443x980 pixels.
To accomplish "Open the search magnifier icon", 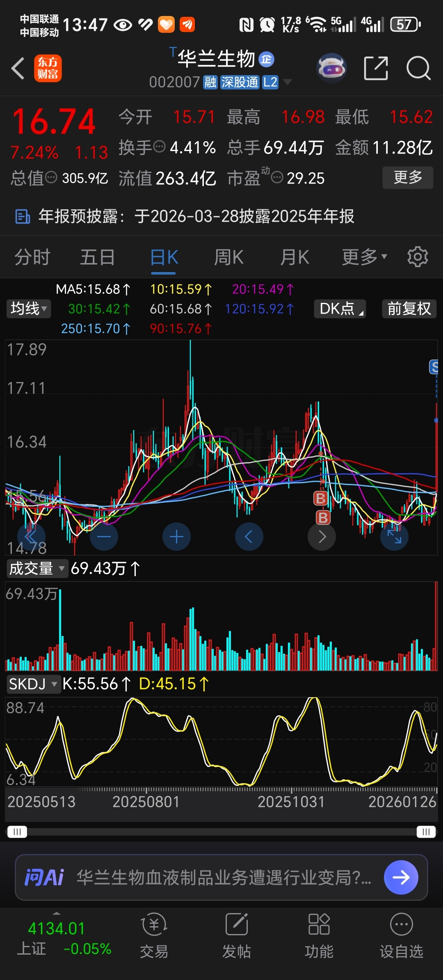I will [x=418, y=68].
